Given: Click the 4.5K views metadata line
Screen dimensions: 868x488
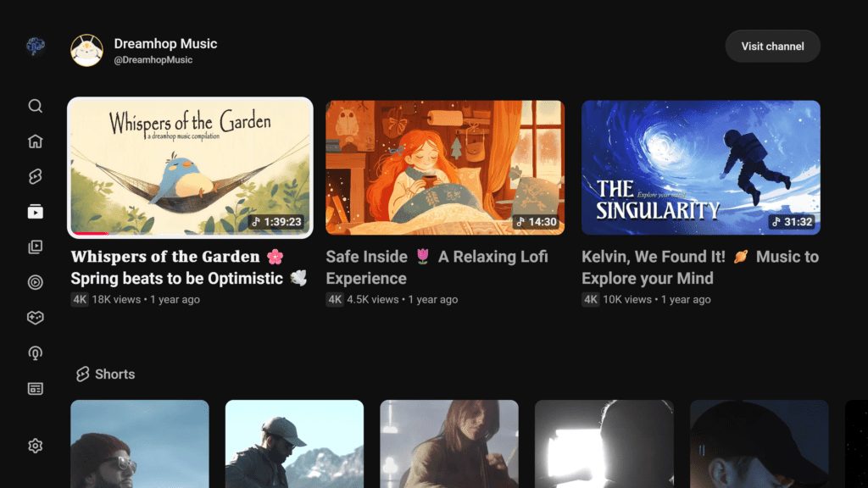Looking at the screenshot, I should click(392, 299).
